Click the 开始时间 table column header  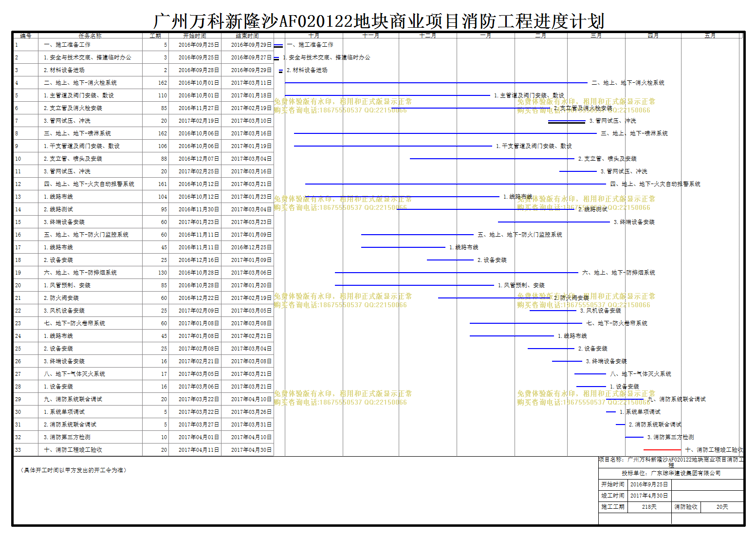[195, 36]
